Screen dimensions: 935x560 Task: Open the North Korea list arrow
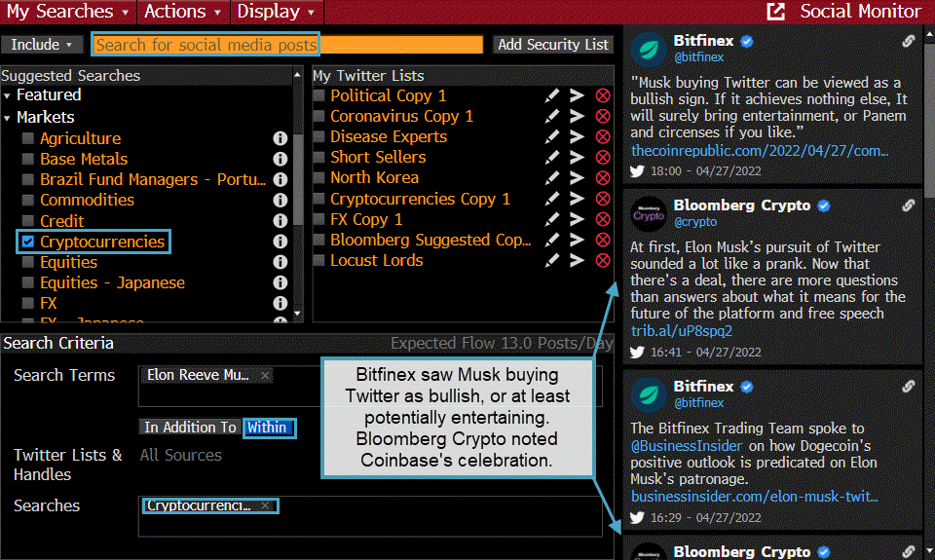[x=577, y=177]
